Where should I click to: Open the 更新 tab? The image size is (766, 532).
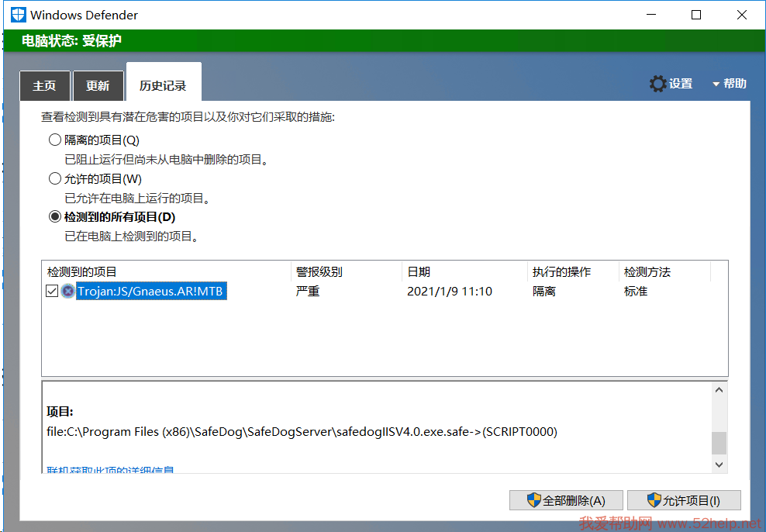coord(98,86)
